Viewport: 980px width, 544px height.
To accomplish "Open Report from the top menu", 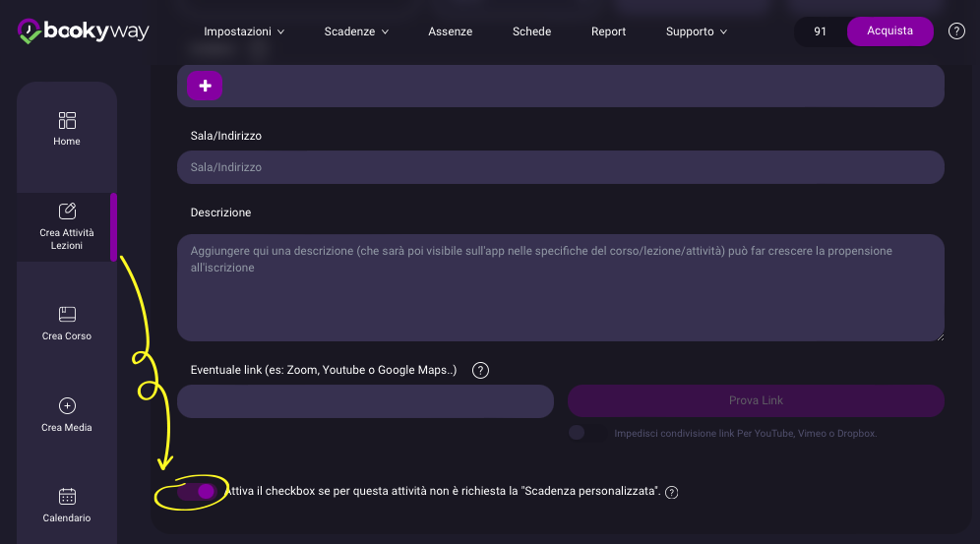I will pos(608,31).
